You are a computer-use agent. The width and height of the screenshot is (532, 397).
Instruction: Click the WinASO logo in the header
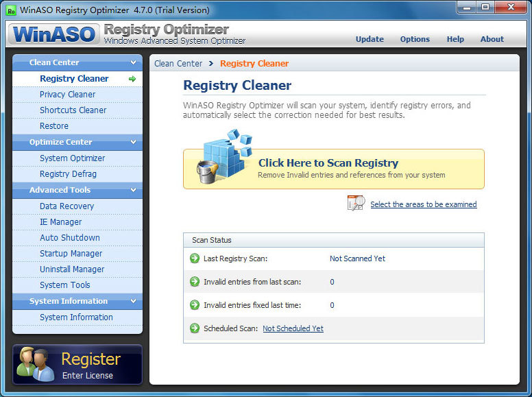tap(54, 34)
